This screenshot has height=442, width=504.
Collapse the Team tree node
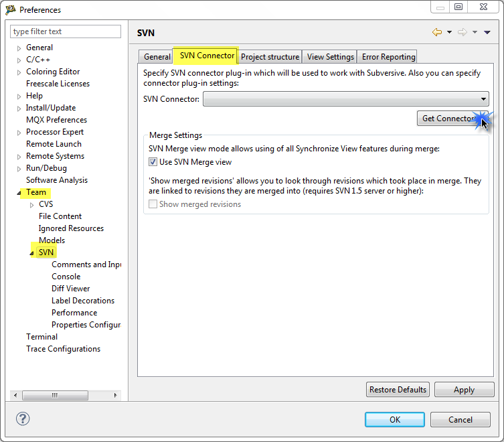click(19, 193)
